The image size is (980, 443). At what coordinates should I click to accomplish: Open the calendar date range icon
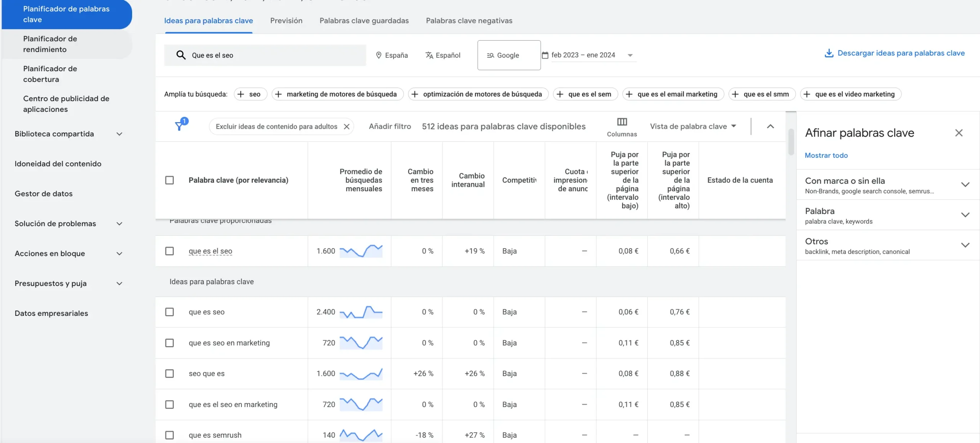pyautogui.click(x=545, y=55)
